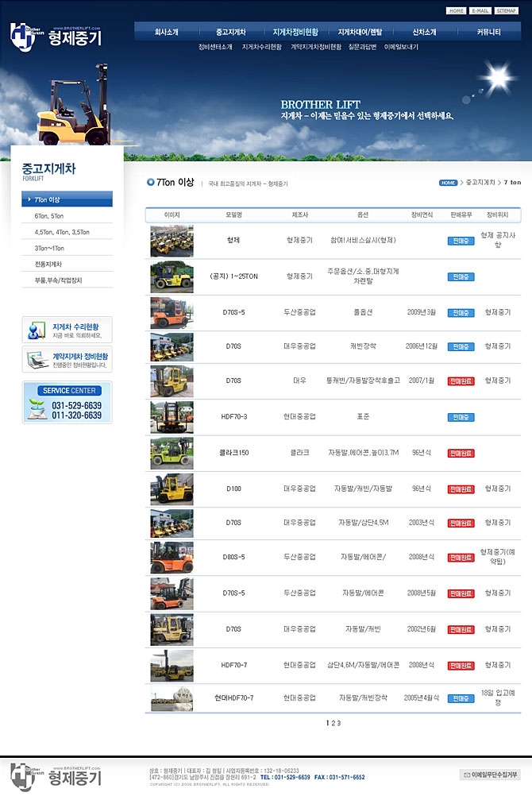Image resolution: width=532 pixels, height=796 pixels.
Task: Click 판매완료 badge in D100 row
Action: coord(461,489)
